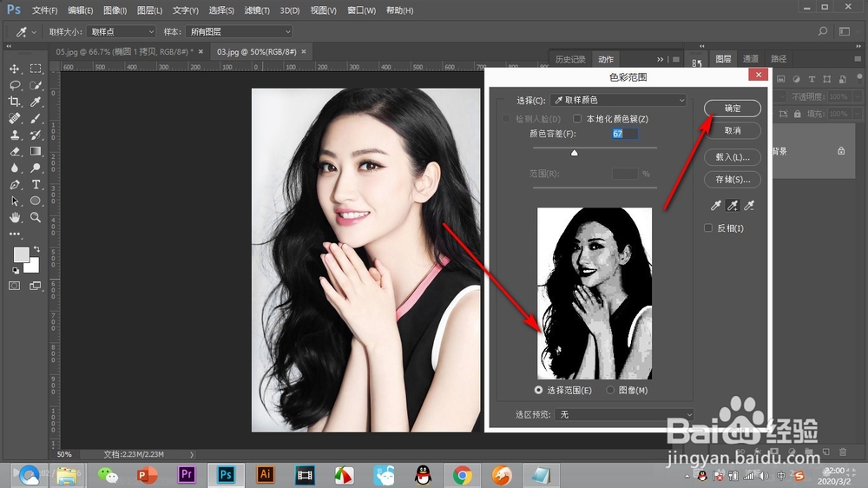This screenshot has width=868, height=488.
Task: Open Photoshop from the Windows taskbar
Action: click(226, 475)
